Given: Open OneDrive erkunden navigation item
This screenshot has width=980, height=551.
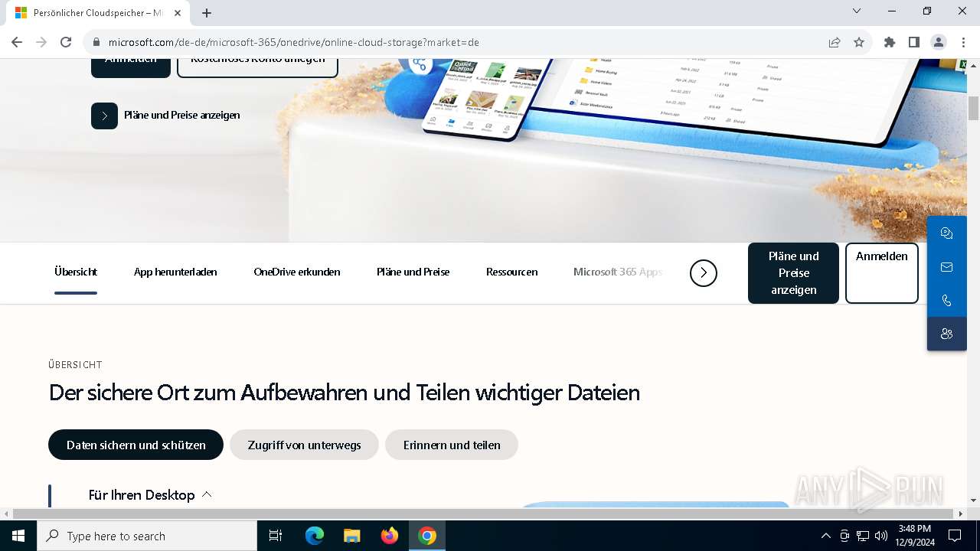Looking at the screenshot, I should tap(297, 272).
